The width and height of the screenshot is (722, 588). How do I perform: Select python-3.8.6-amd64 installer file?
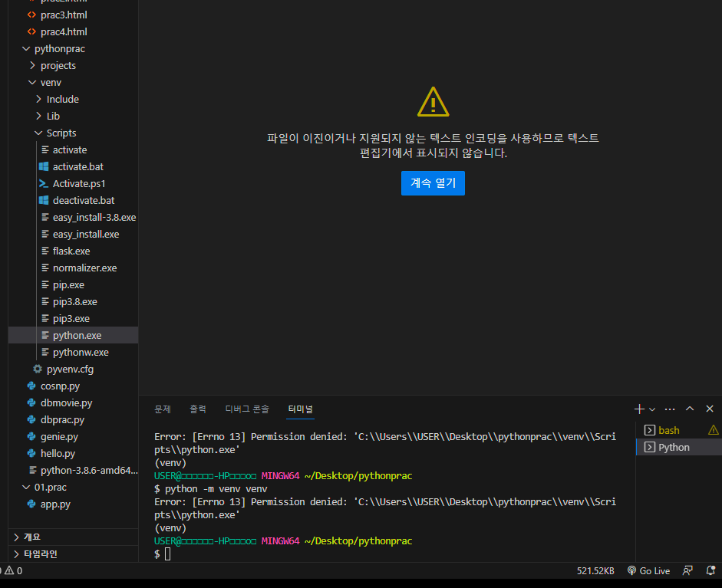coord(89,470)
